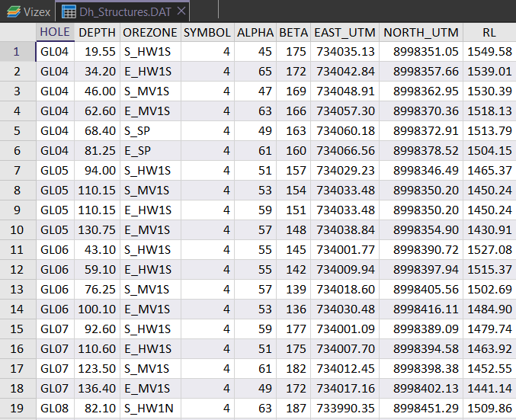
Task: Click RL value 1549.58
Action: coord(489,52)
